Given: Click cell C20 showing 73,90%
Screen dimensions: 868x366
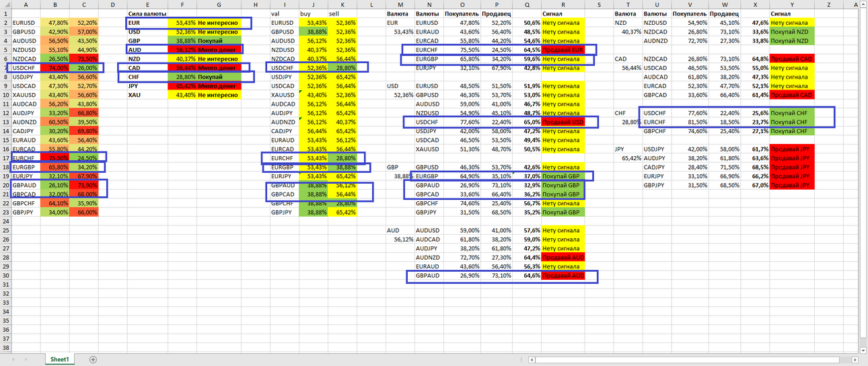Looking at the screenshot, I should (x=83, y=185).
